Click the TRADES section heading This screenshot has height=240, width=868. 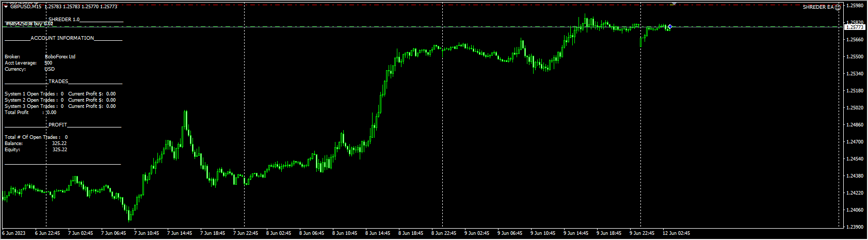pyautogui.click(x=58, y=82)
